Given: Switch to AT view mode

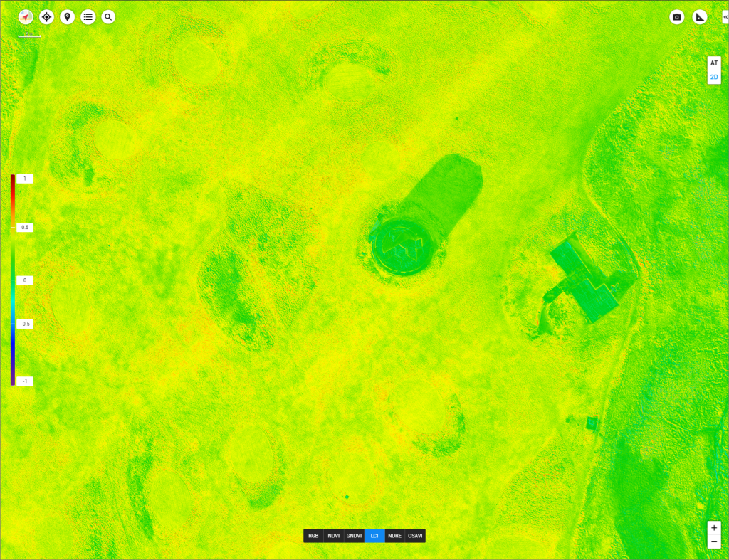Looking at the screenshot, I should pos(714,63).
